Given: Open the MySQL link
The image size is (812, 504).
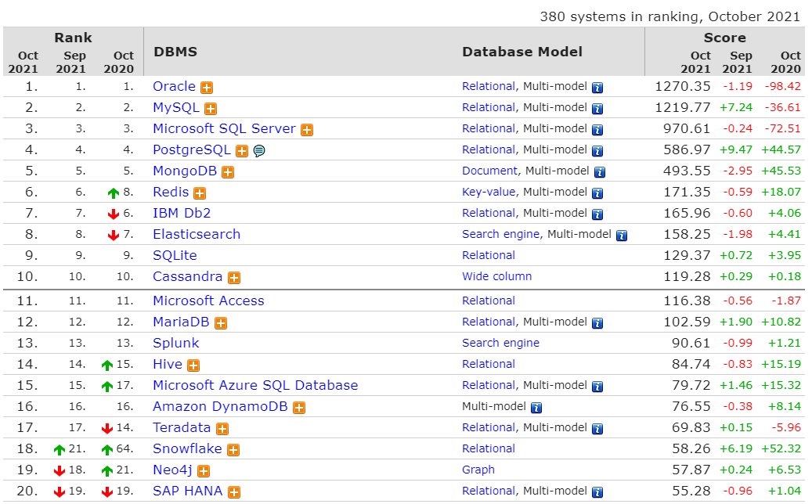Looking at the screenshot, I should tap(176, 108).
